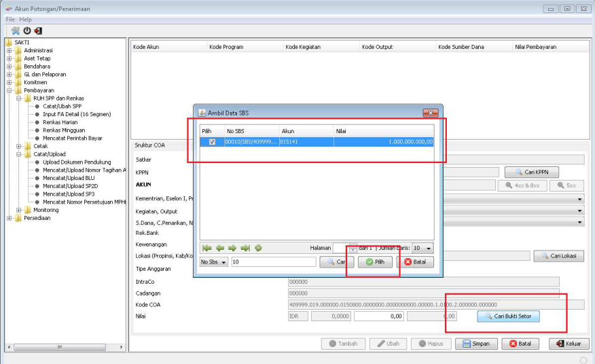This screenshot has width=595, height=364.
Task: Click Batal button in Ambil Data SBS
Action: (414, 262)
